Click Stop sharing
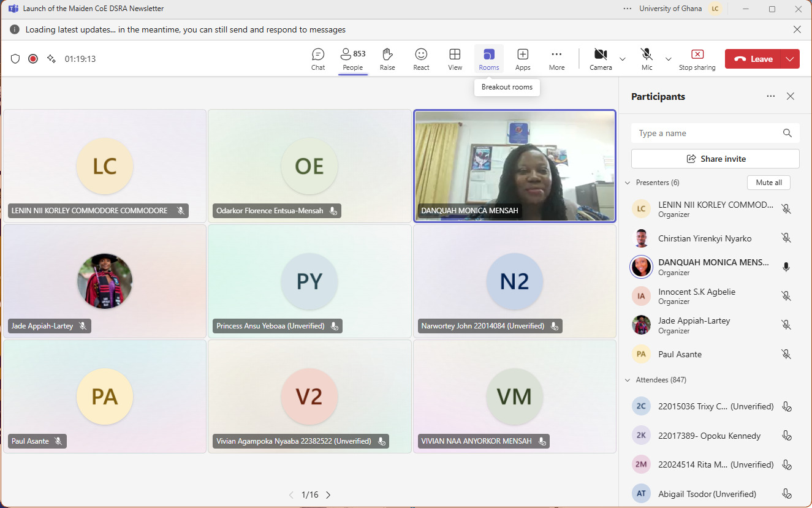The height and width of the screenshot is (508, 812). [x=697, y=59]
